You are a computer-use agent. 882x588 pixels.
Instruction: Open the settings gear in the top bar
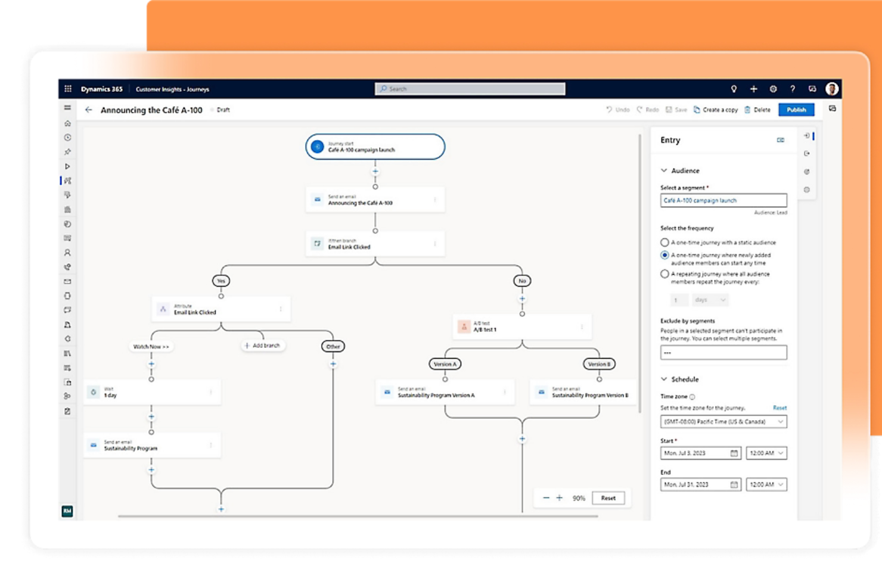coord(774,88)
